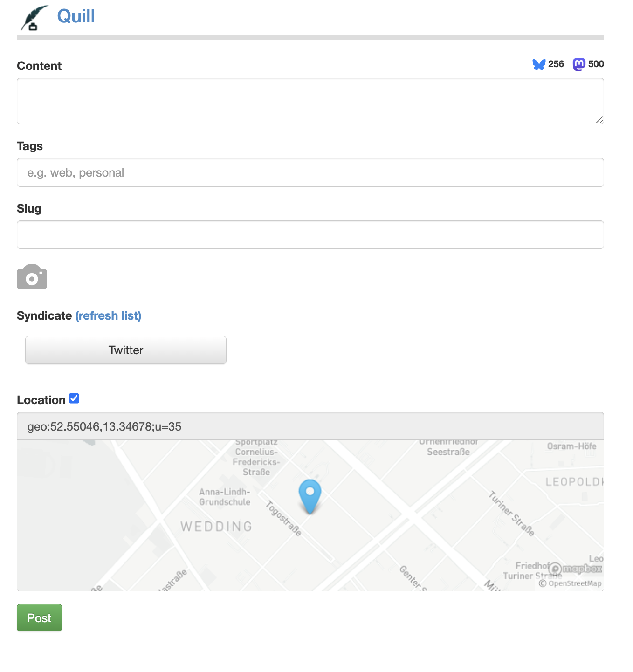Click the Quill feather logo icon
Screen dimensions: 633x672
[x=34, y=18]
